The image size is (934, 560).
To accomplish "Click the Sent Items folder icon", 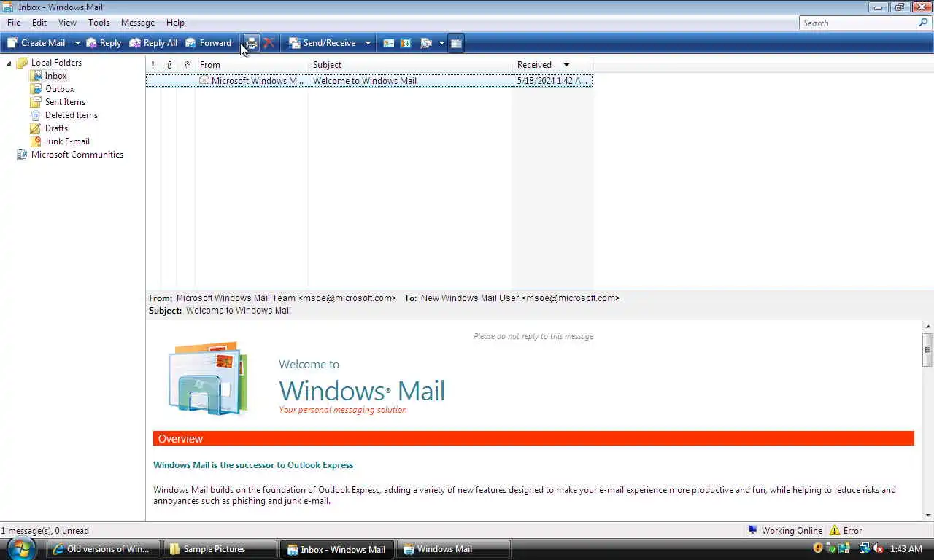I will click(35, 102).
